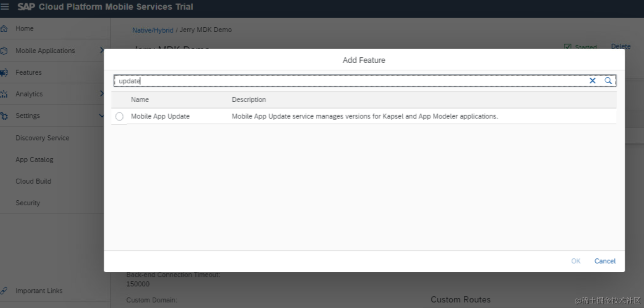This screenshot has height=308, width=644.
Task: Expand the Mobile Applications menu arrow
Action: [x=101, y=50]
